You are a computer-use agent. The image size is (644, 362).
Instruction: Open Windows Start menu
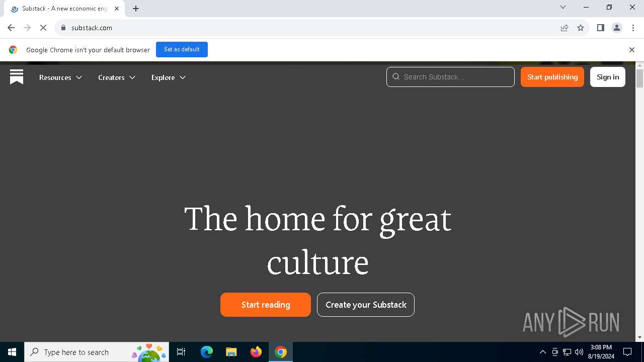click(x=12, y=352)
